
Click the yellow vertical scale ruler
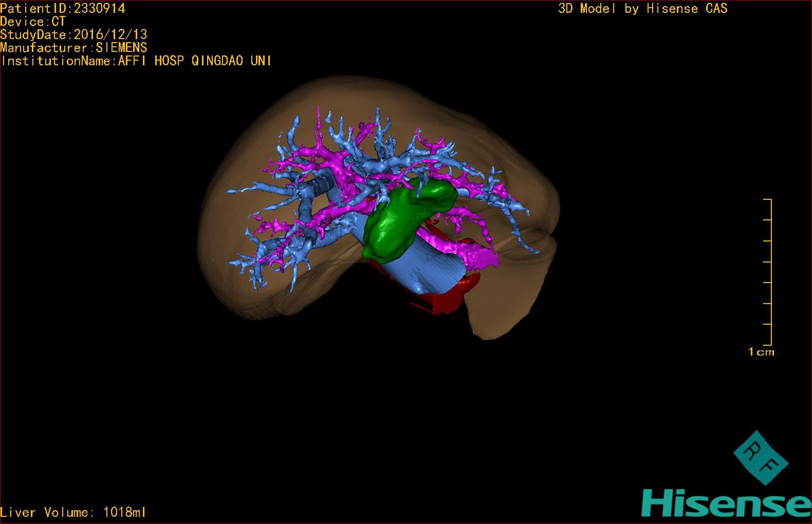coord(768,272)
